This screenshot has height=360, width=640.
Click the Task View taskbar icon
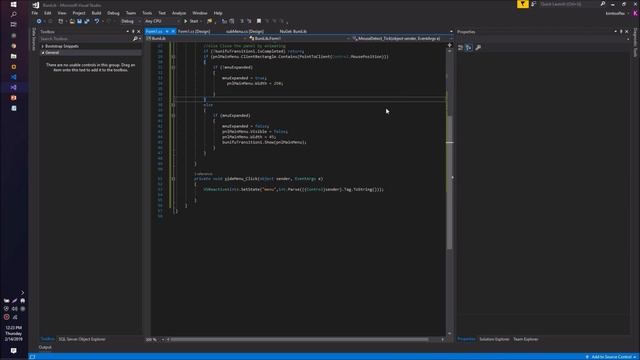(13, 24)
